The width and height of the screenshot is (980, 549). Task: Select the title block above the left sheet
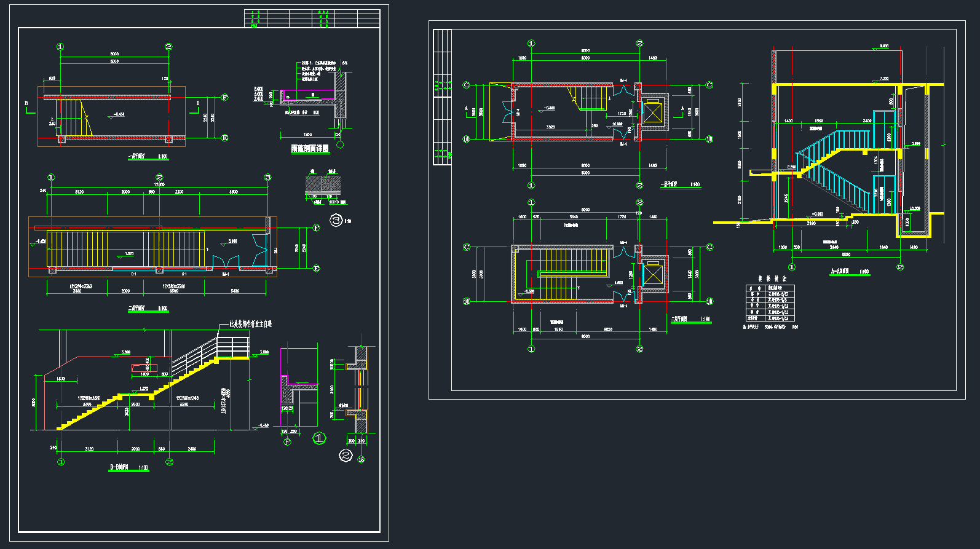[312, 18]
